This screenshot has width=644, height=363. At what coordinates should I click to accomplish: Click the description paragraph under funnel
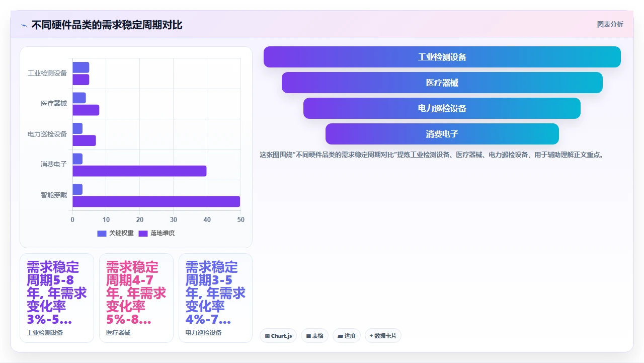[x=431, y=155]
